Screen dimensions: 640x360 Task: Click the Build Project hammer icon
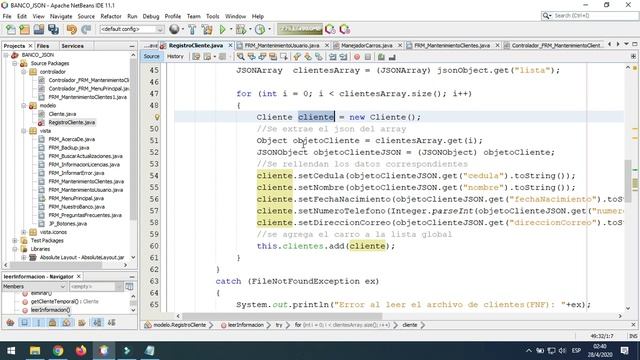point(192,29)
